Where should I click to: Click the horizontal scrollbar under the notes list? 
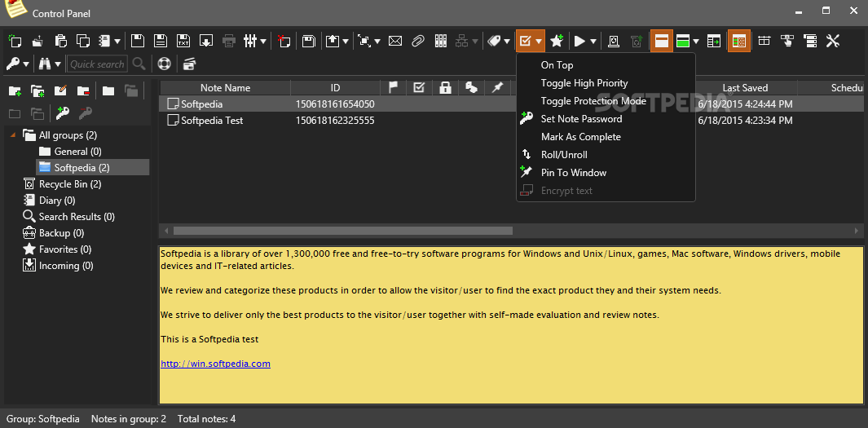pyautogui.click(x=342, y=231)
